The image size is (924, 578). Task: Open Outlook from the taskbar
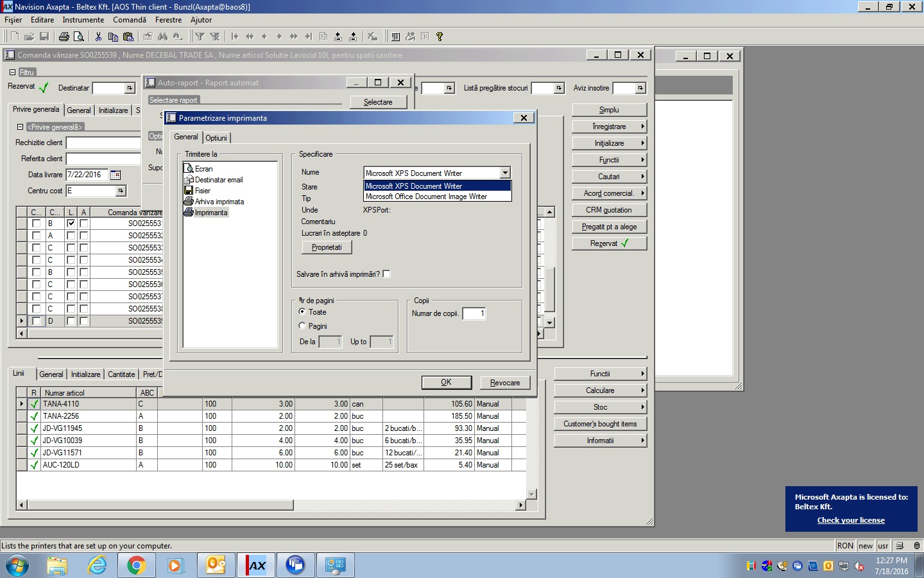click(216, 565)
